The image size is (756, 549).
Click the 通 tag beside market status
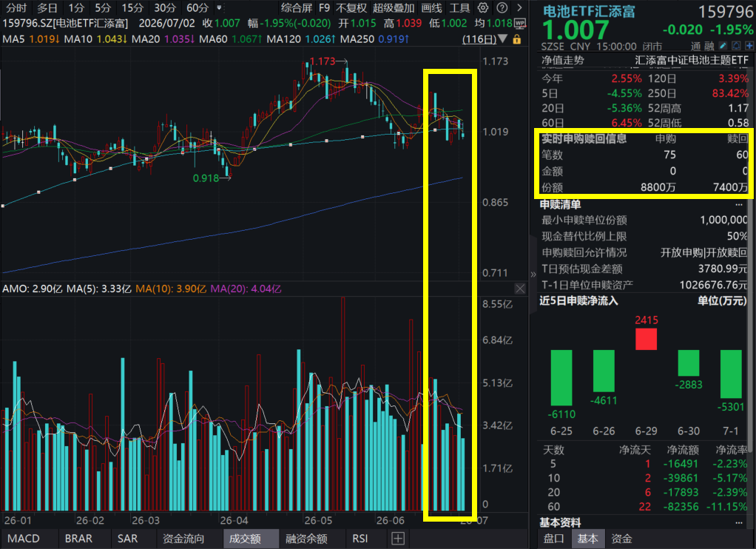696,46
